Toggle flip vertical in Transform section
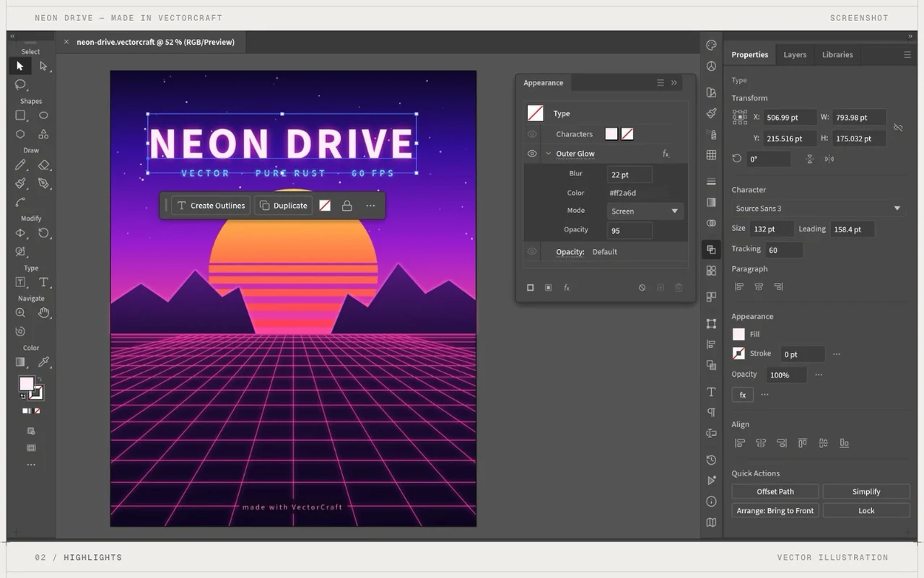This screenshot has width=924, height=578. (810, 159)
